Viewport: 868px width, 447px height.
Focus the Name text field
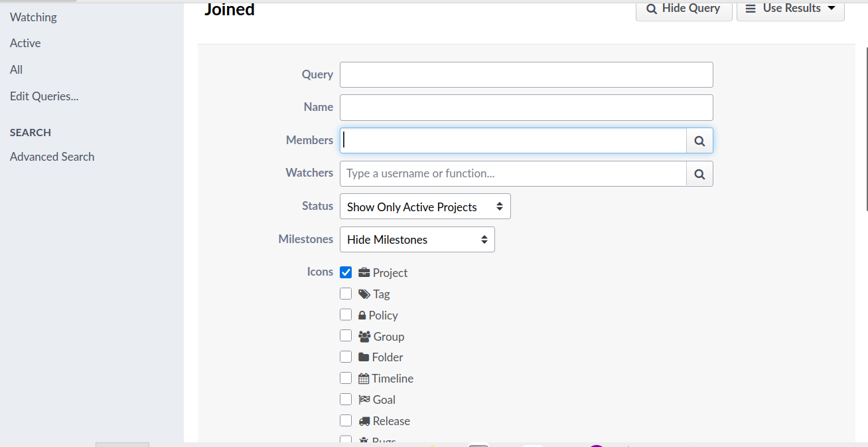pos(526,108)
